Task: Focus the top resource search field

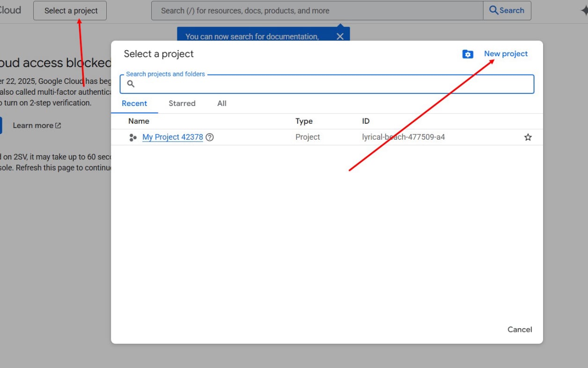Action: (x=317, y=10)
